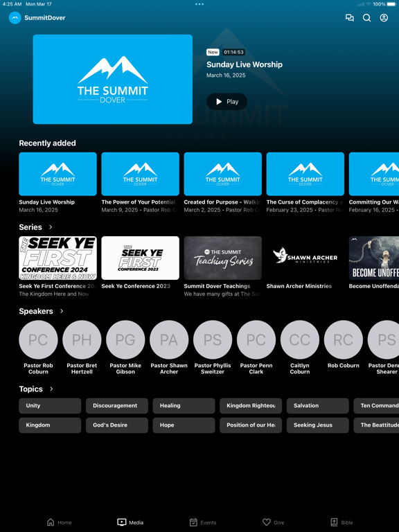
Task: Choose the Hope topic
Action: coord(184,425)
